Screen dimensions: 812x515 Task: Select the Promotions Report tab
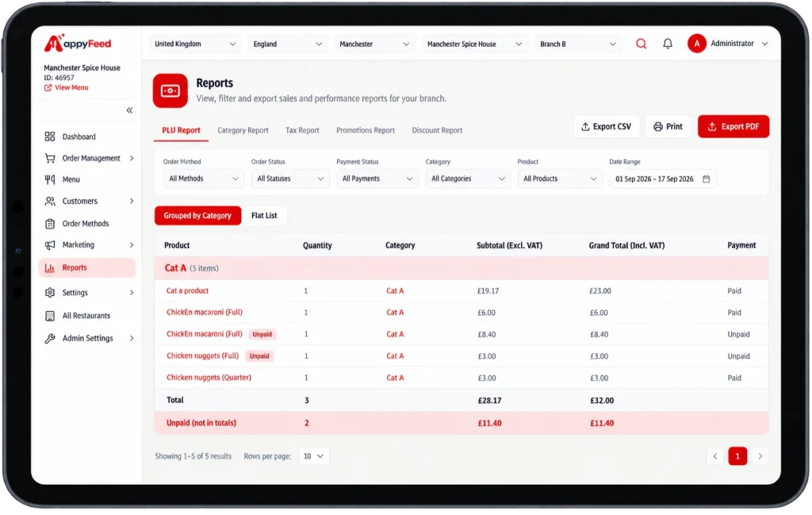[366, 131]
